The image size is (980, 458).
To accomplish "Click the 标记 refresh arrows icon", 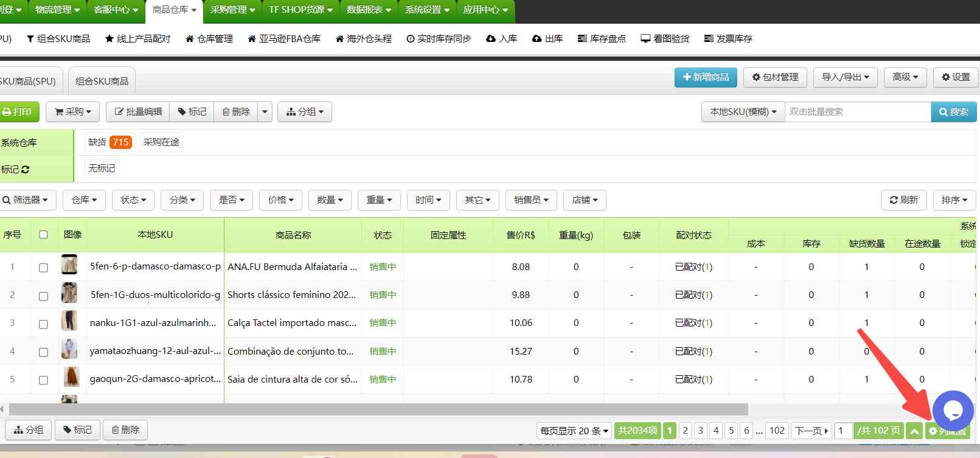I will click(25, 169).
